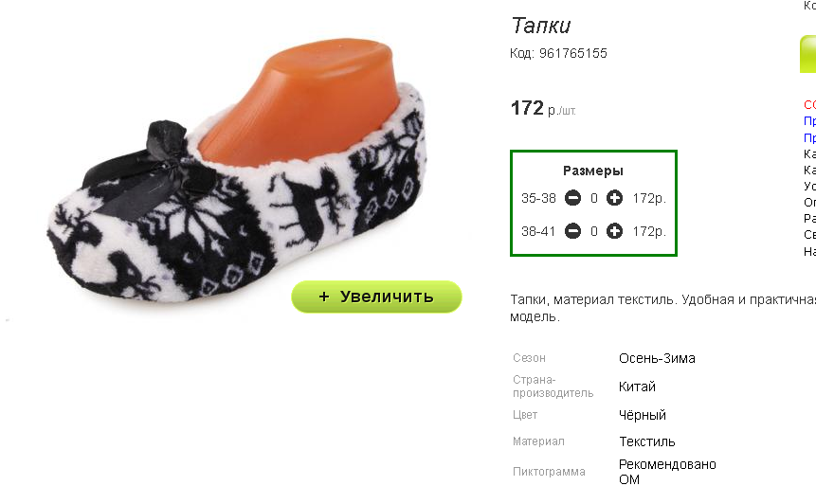816x504 pixels.
Task: Click the product code 961765155
Action: point(573,54)
